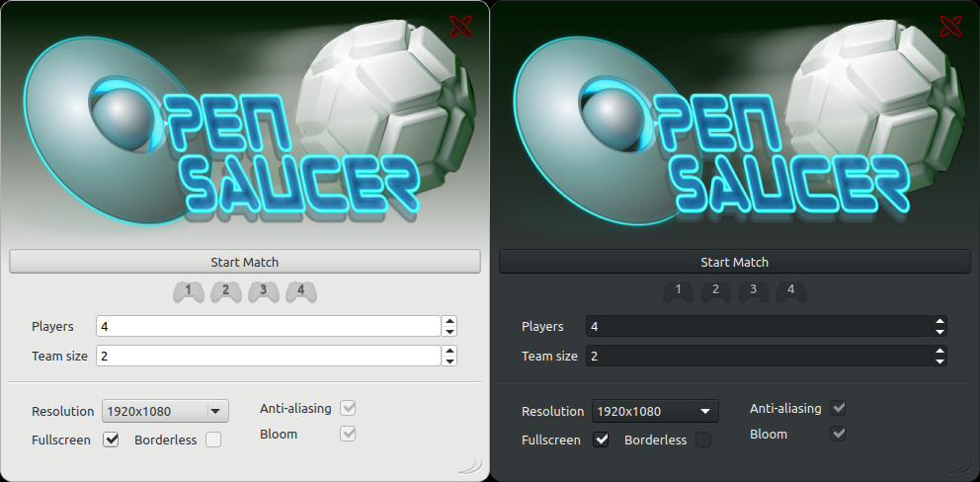Viewport: 980px width, 482px height.
Task: Click the Borderless label in the dark window
Action: click(656, 441)
